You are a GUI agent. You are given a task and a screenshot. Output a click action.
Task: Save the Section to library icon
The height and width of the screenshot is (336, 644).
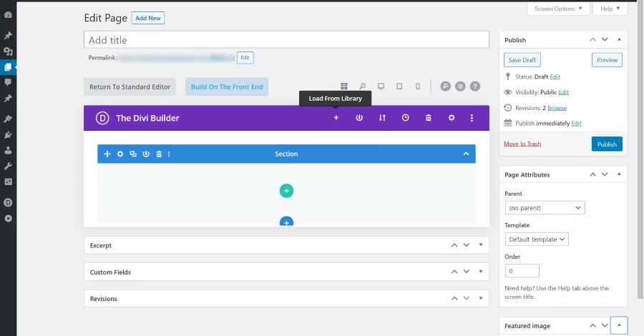pos(146,154)
